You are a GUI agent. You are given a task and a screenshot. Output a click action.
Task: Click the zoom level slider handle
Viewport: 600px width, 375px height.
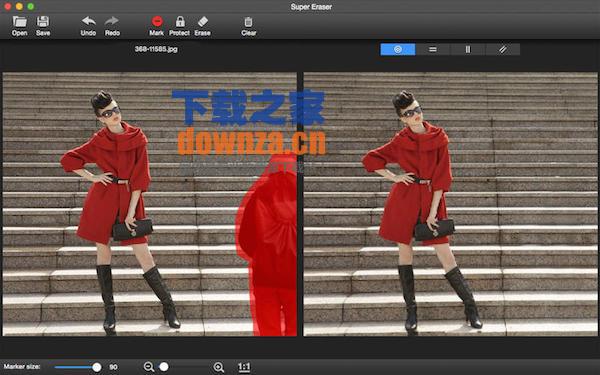pyautogui.click(x=164, y=367)
